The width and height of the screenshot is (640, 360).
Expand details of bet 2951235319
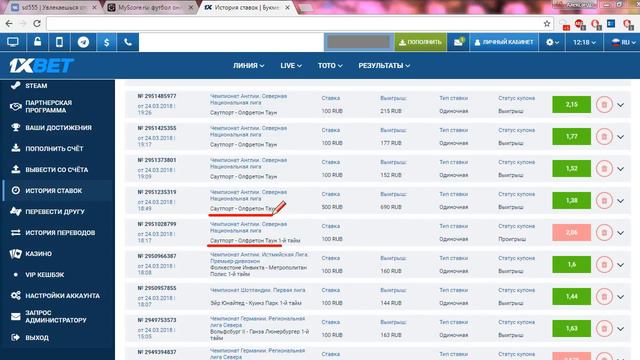[x=620, y=201]
